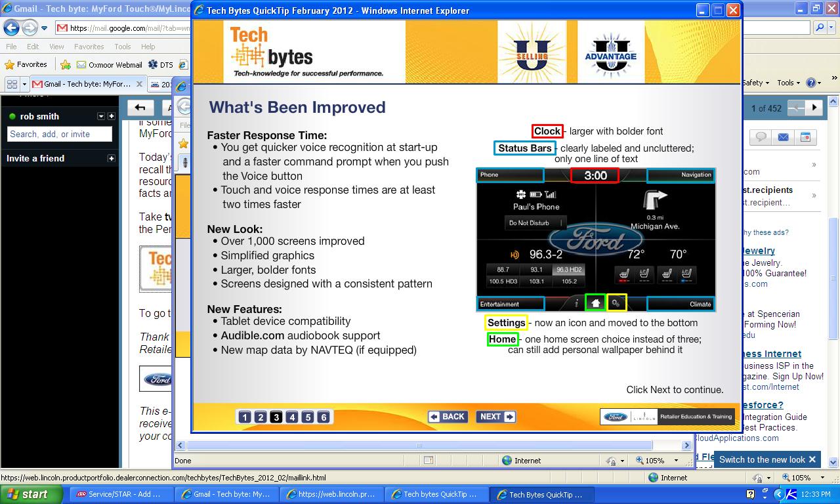
Task: Click the Quick Tabs grid icon
Action: (12, 84)
